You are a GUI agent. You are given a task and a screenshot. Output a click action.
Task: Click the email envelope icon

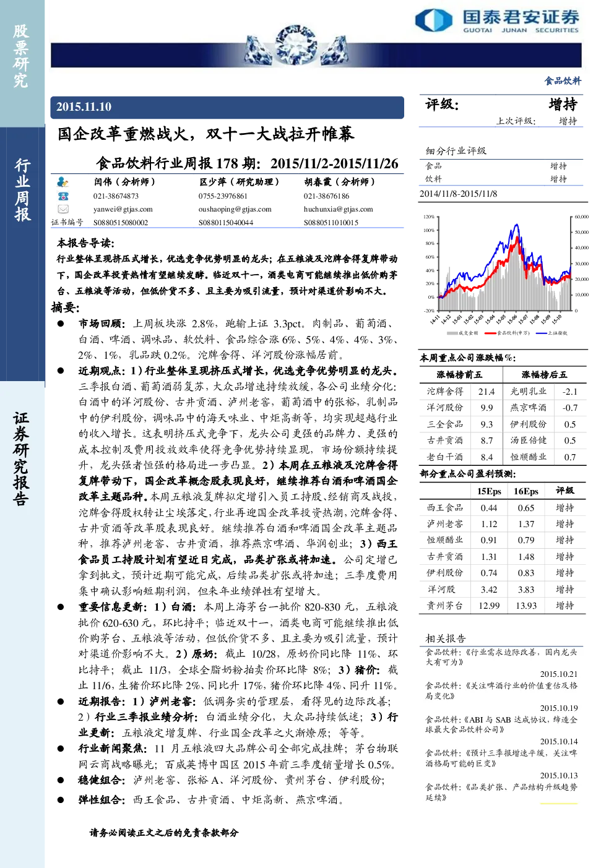coord(63,209)
